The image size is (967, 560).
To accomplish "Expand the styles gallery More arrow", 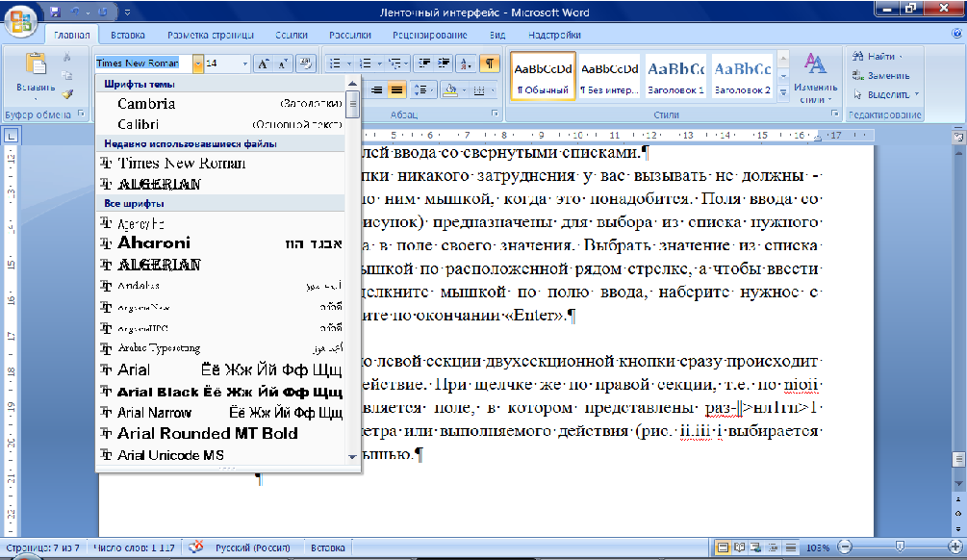I will pos(783,92).
